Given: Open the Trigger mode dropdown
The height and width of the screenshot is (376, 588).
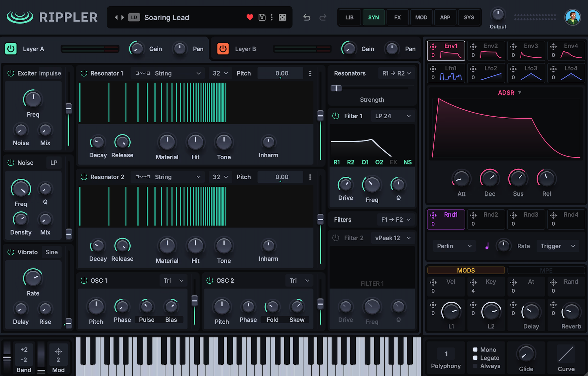Looking at the screenshot, I should click(x=558, y=246).
